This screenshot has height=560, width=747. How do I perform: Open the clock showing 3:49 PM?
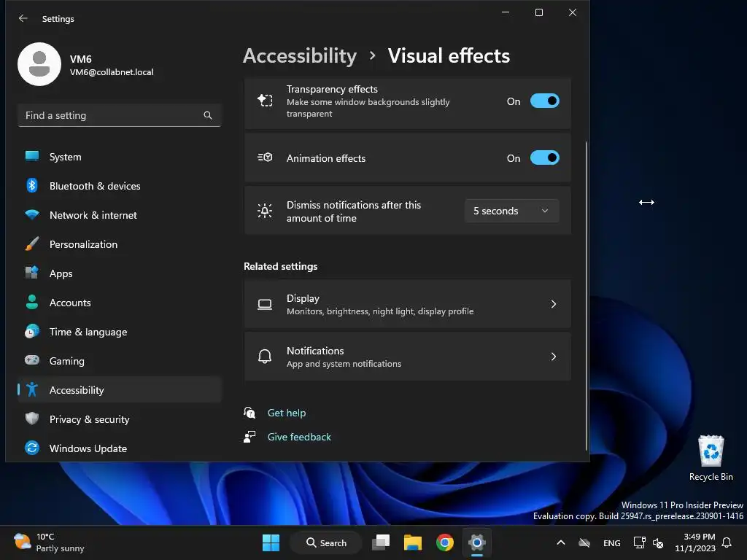click(x=695, y=542)
